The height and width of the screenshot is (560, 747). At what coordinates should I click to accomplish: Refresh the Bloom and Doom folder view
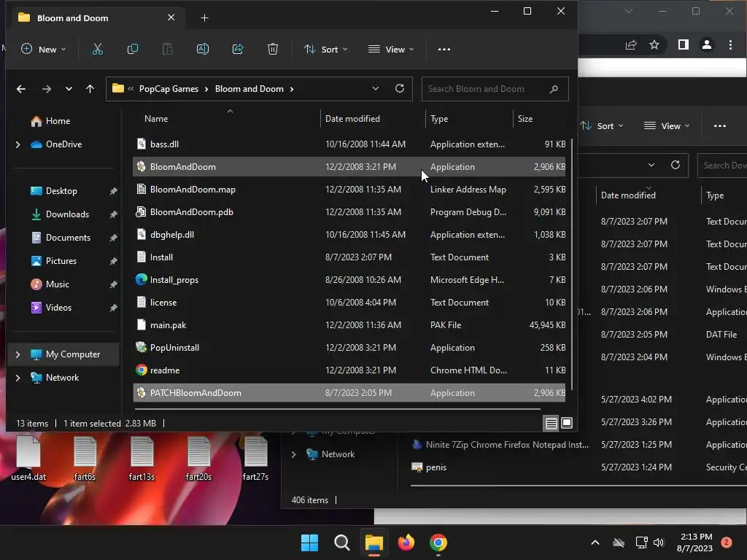point(400,88)
